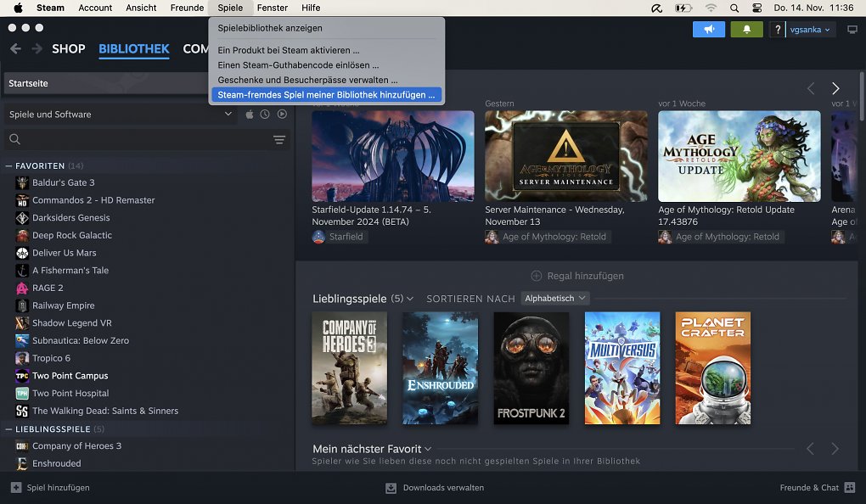This screenshot has height=504, width=866.
Task: Open Starfield update news thumbnail
Action: tap(393, 156)
